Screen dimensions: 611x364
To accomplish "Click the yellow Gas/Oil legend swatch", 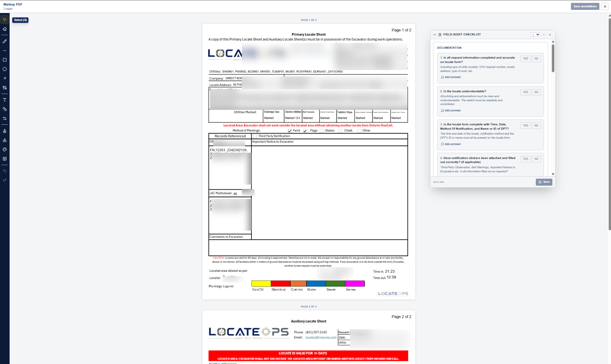I will 261,283.
